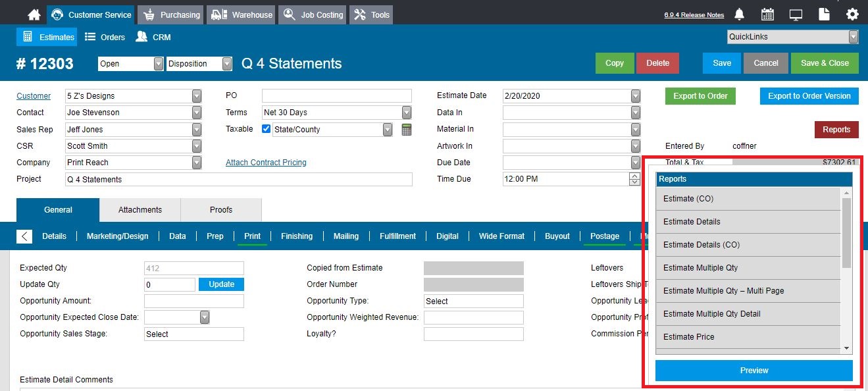This screenshot has height=391, width=868.
Task: Select the Prep sub-tab
Action: [x=215, y=236]
